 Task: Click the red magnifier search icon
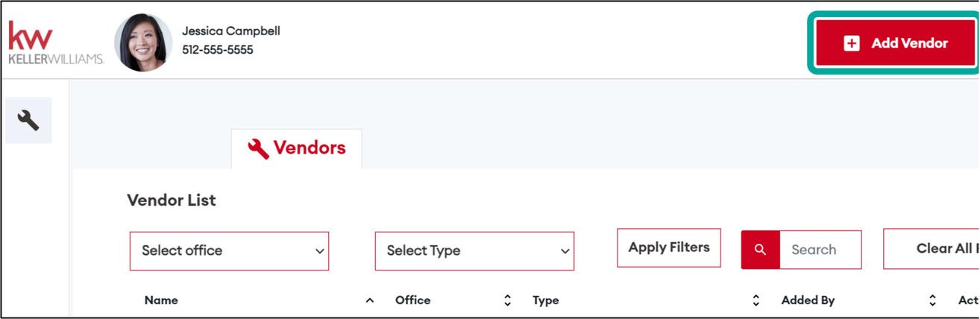[x=760, y=250]
